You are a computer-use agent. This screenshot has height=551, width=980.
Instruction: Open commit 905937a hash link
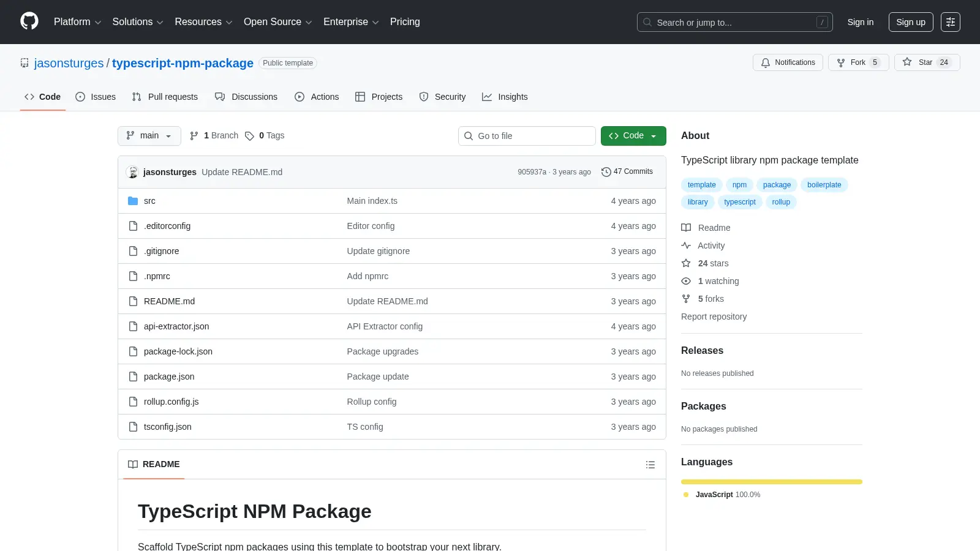pyautogui.click(x=532, y=172)
